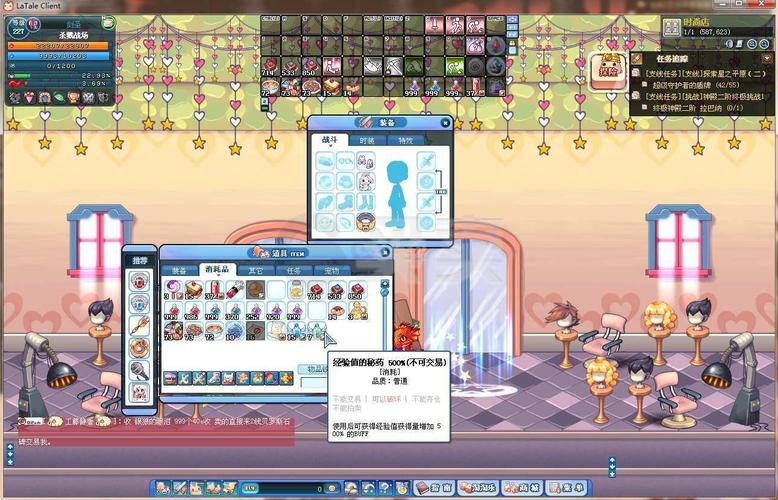This screenshot has width=778, height=500.
Task: Click the staff item in recommended sidebar
Action: click(139, 326)
